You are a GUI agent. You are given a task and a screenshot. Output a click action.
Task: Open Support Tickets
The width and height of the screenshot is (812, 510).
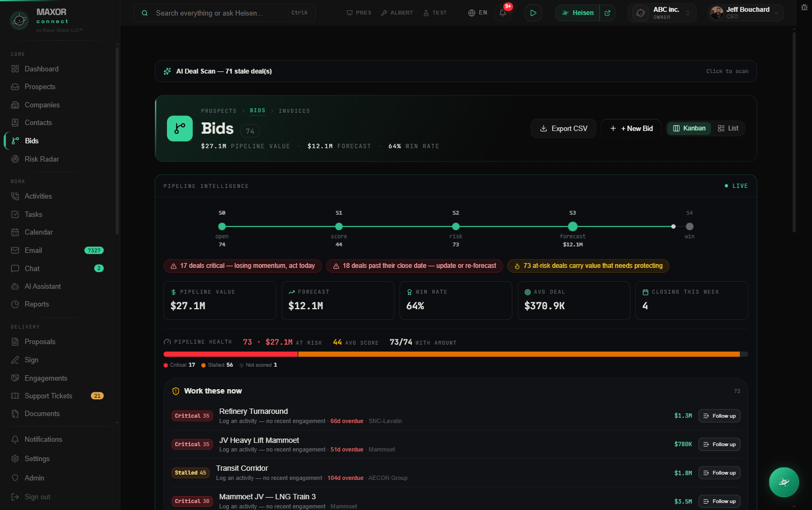coord(57,396)
